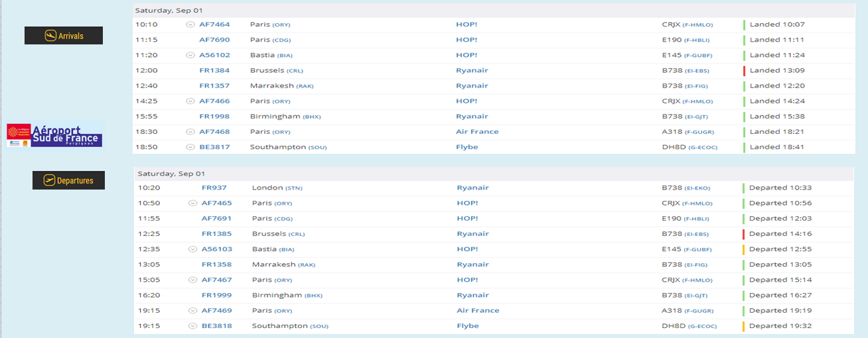Open flight AF7691 link
Screen dimensions: 868x338
pos(216,218)
